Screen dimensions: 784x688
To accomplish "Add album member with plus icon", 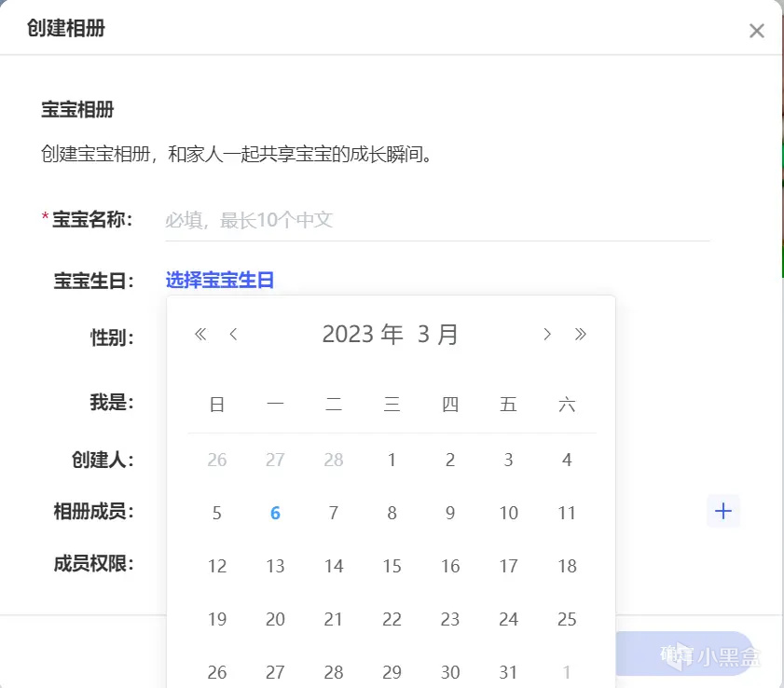I will point(723,511).
